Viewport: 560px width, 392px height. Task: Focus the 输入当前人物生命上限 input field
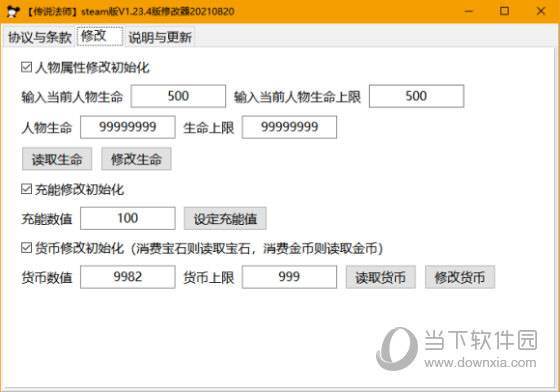416,96
